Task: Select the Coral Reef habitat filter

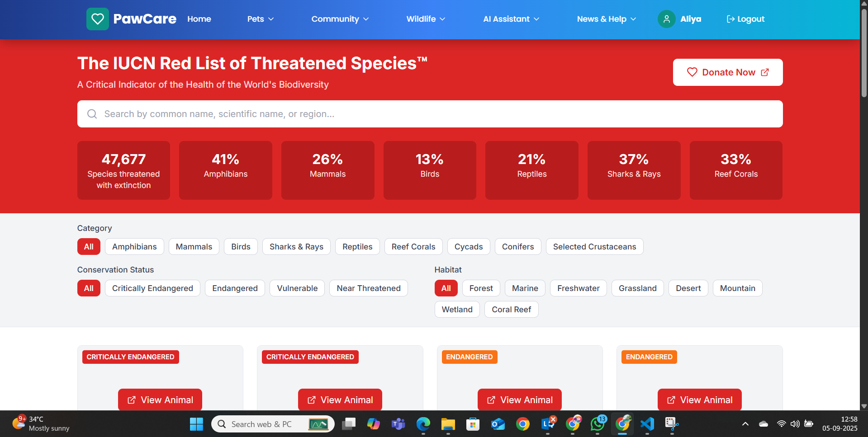Action: coord(512,310)
